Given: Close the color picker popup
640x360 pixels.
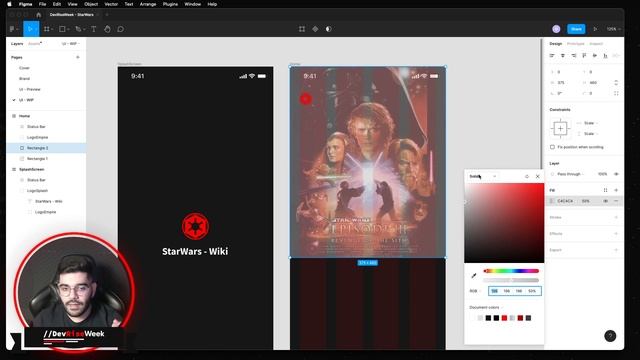Looking at the screenshot, I should 538,176.
